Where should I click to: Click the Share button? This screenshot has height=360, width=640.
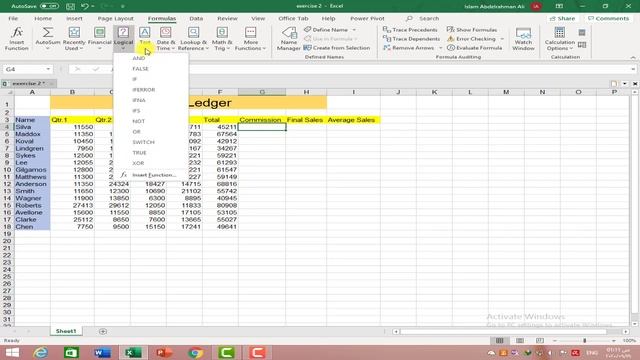(562, 18)
